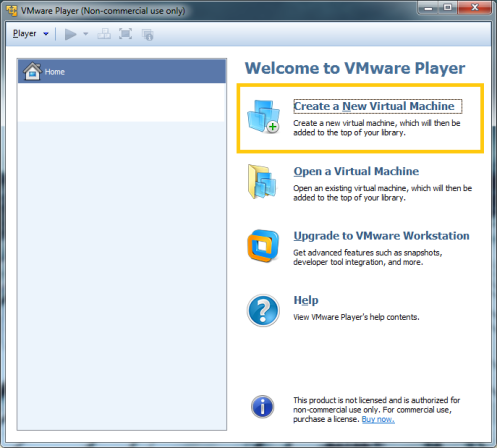Click the VMware Workstation logo icon
Screen dimensions: 497x448
pos(263,246)
